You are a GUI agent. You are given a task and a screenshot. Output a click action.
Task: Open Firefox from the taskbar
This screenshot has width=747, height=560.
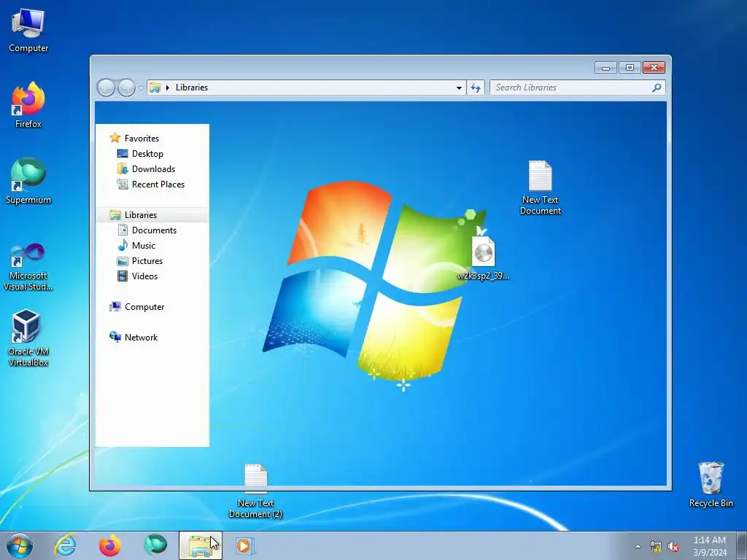pos(110,545)
